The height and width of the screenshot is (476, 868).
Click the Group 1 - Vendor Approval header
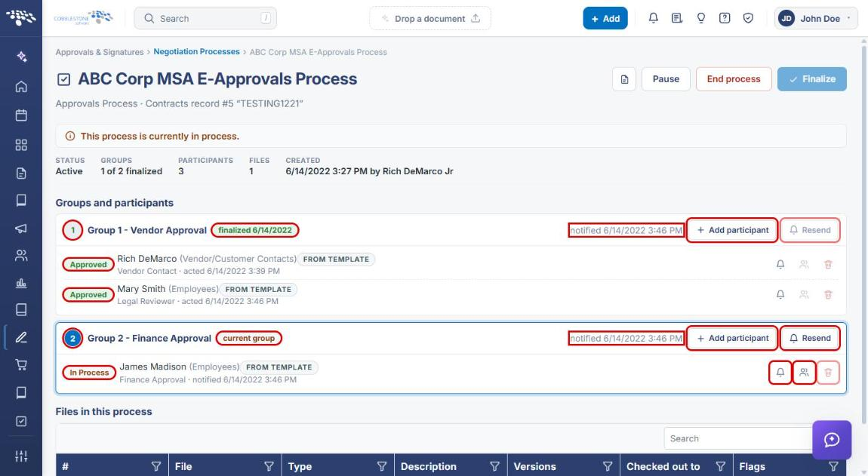pyautogui.click(x=146, y=230)
